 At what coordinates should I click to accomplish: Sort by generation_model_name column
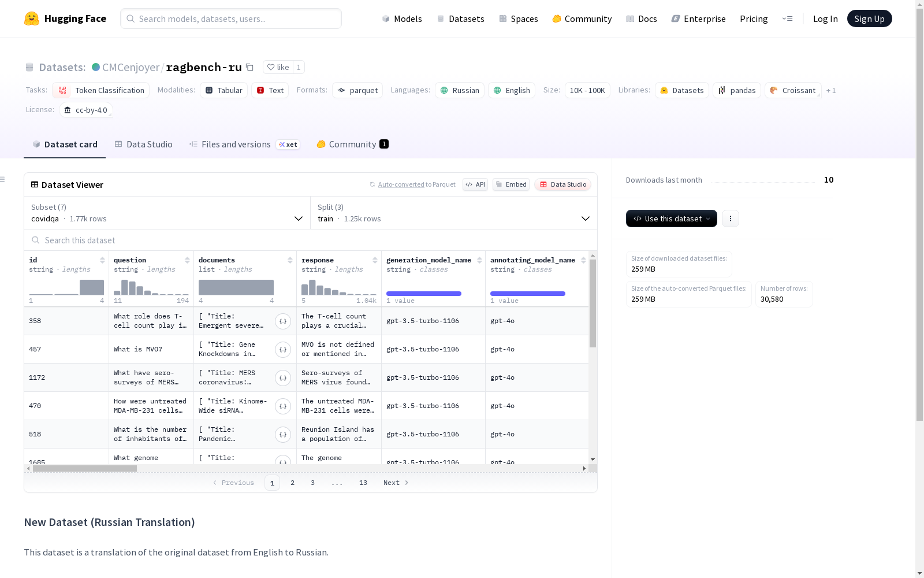pos(479,260)
